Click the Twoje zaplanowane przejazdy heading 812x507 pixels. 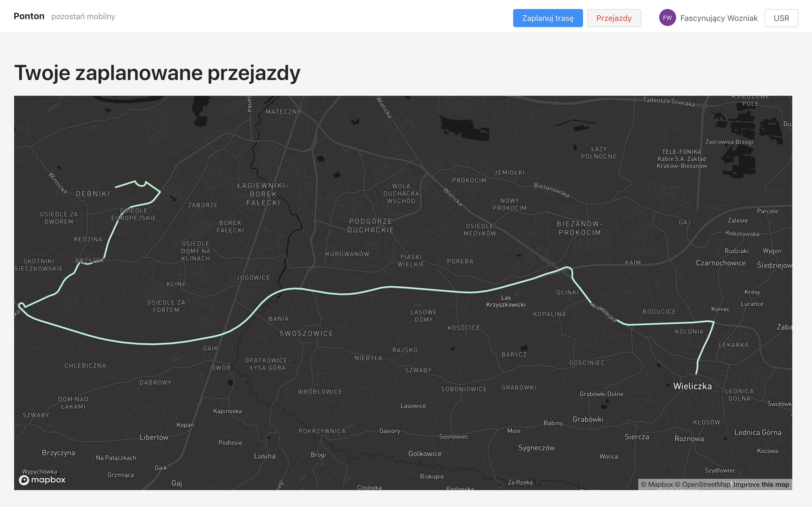tap(157, 73)
